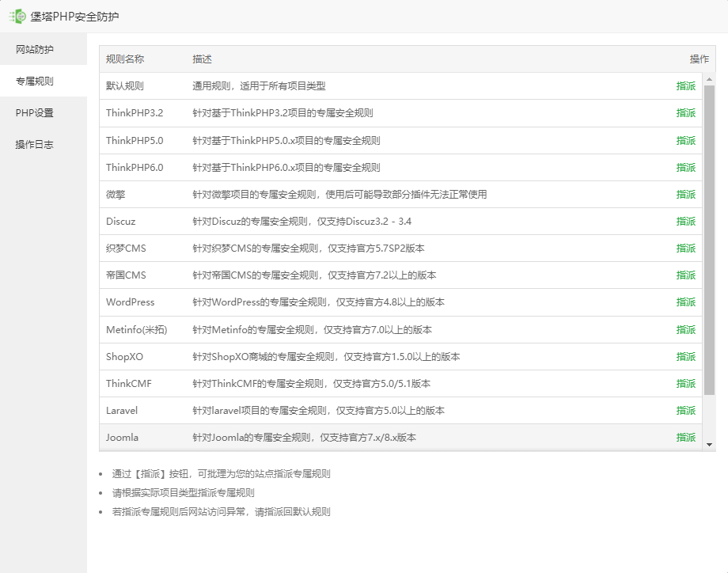Click the 帝国CMS 7.2以上 description

(x=314, y=275)
